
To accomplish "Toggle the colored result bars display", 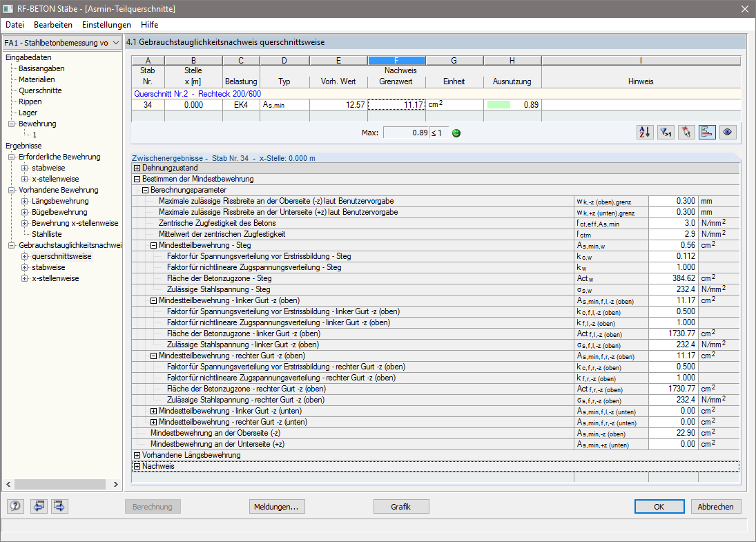I will [707, 132].
